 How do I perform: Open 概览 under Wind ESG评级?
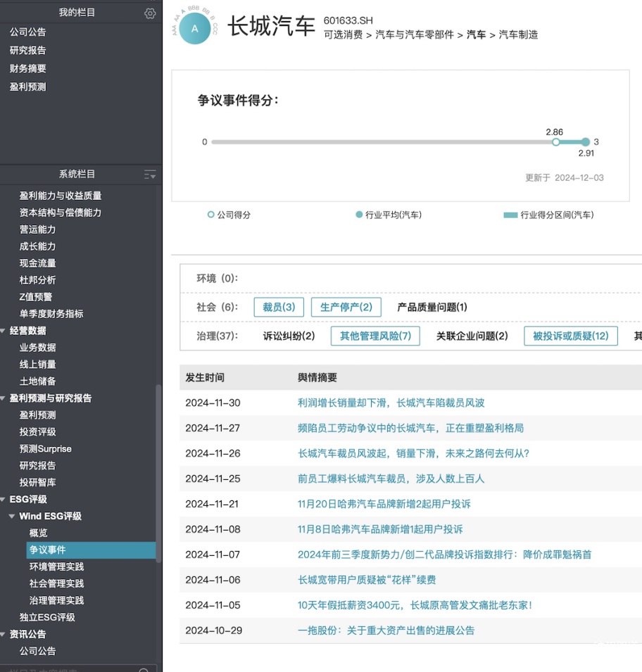point(38,533)
